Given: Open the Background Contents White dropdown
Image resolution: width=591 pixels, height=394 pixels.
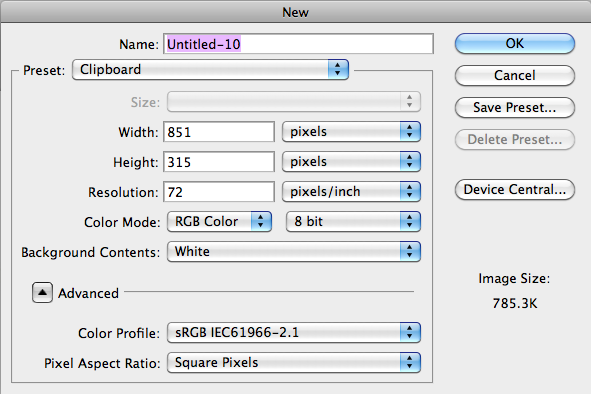Looking at the screenshot, I should click(294, 251).
